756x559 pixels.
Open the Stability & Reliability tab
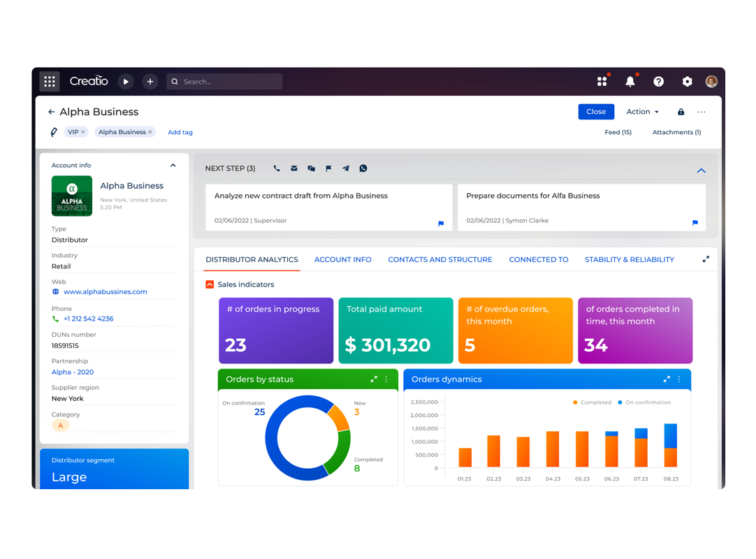coord(629,259)
